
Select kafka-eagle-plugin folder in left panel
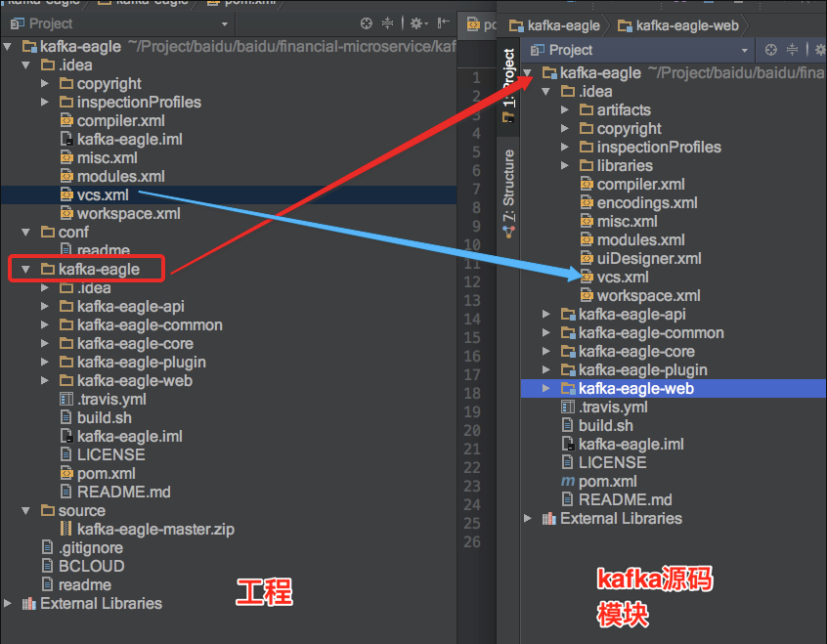pos(132,363)
